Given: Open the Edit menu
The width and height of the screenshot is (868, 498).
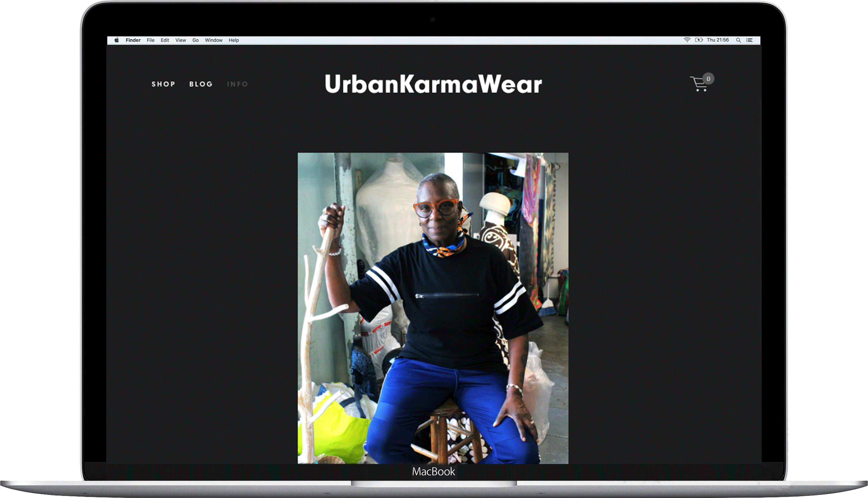Looking at the screenshot, I should pyautogui.click(x=165, y=40).
